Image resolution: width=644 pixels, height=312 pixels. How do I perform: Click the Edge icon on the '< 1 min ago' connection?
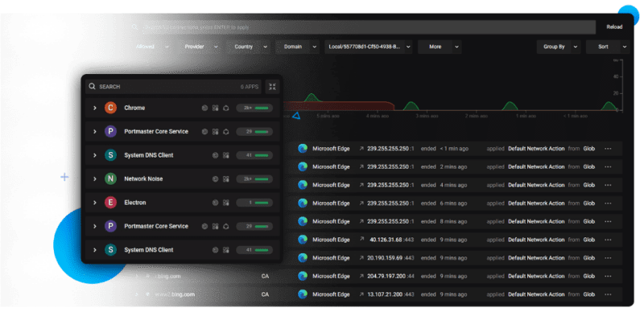tap(303, 149)
